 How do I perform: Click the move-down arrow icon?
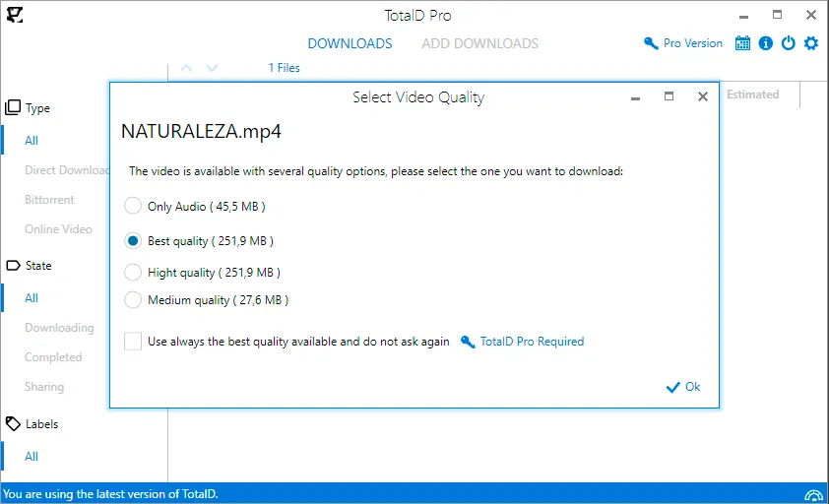click(212, 68)
